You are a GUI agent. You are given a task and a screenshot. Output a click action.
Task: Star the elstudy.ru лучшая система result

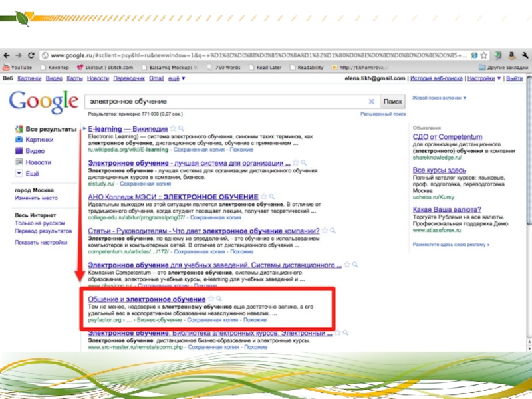pyautogui.click(x=295, y=163)
